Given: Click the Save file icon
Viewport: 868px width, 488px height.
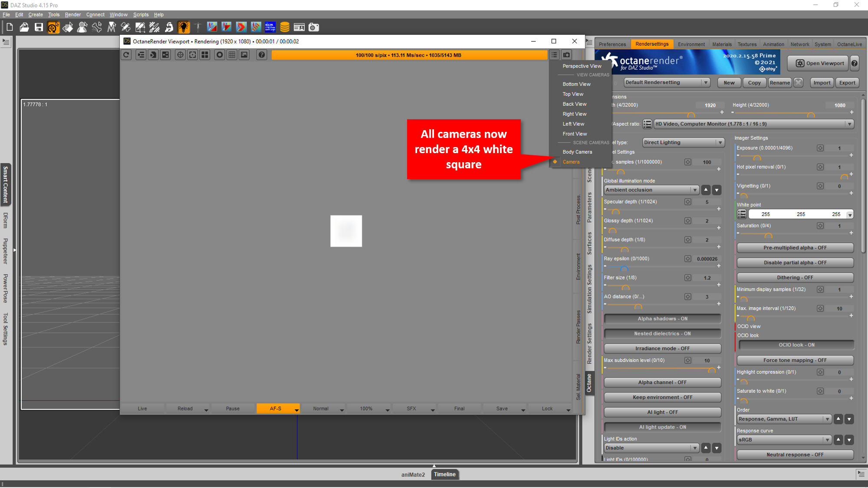Looking at the screenshot, I should [39, 27].
